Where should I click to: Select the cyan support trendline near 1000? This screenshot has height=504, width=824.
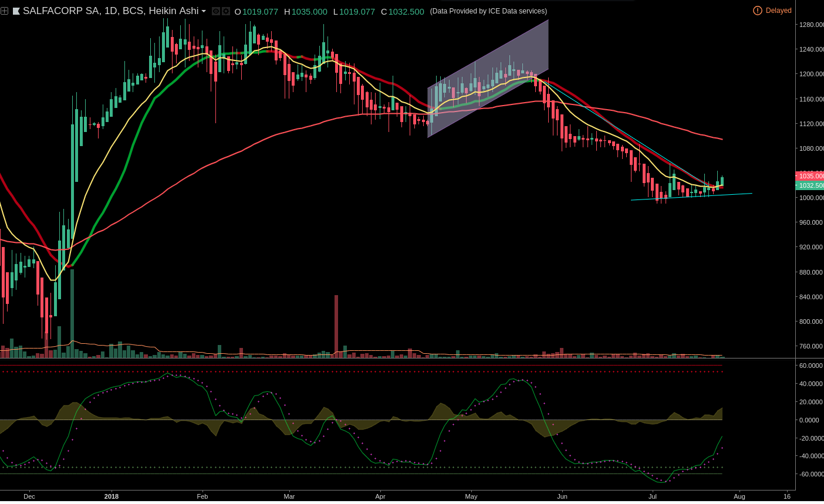pyautogui.click(x=691, y=197)
